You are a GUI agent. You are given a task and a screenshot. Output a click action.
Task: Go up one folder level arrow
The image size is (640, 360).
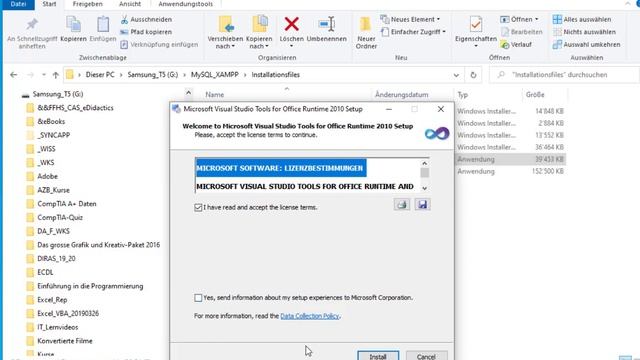click(x=56, y=75)
